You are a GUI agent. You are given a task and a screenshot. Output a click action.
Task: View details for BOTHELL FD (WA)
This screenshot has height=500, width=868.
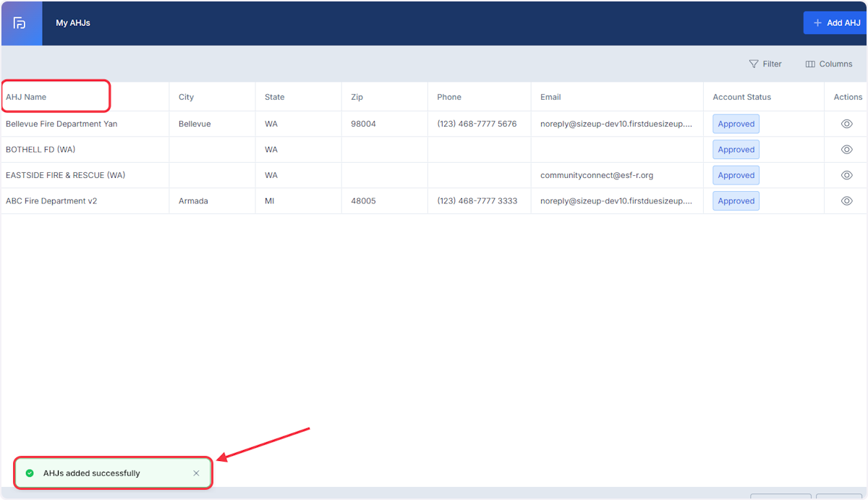(x=846, y=150)
